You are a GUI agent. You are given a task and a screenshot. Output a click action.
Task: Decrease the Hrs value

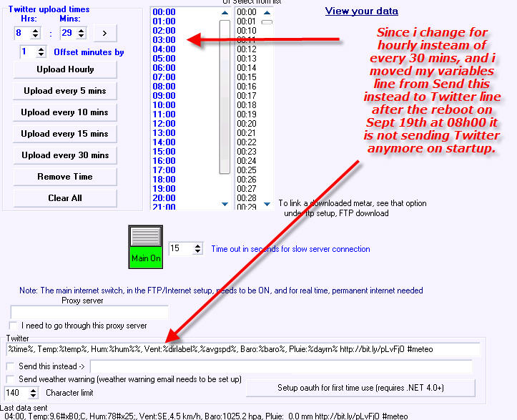click(35, 36)
